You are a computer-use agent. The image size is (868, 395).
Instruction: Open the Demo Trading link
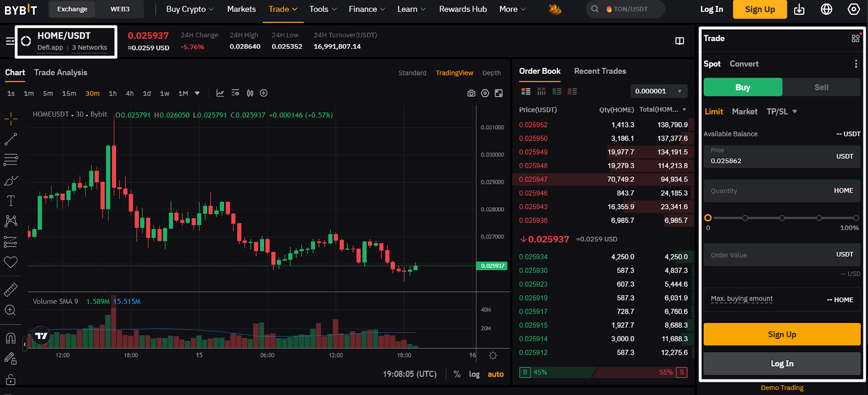782,388
